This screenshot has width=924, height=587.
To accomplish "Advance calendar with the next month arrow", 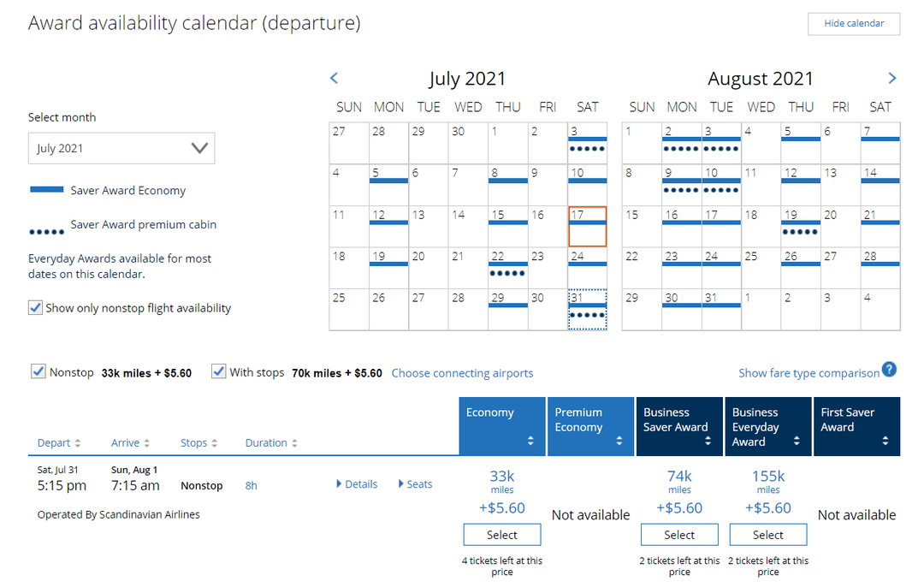I will [x=892, y=78].
